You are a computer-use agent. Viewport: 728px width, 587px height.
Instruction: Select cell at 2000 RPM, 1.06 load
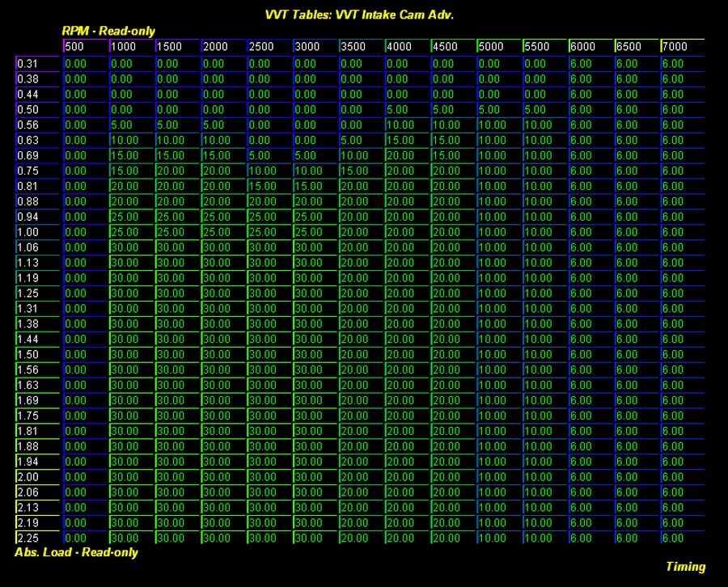coord(223,248)
